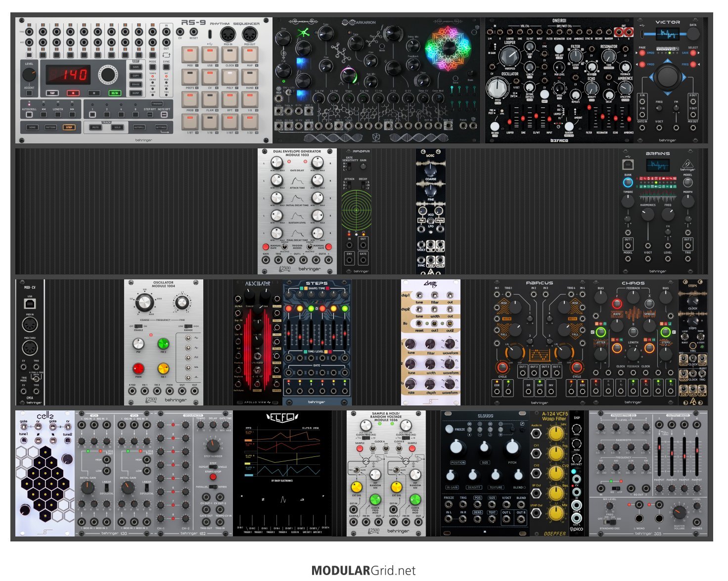Viewport: 728px width, 581px height.
Task: Click the USB port icon on Brains
Action: (x=628, y=164)
